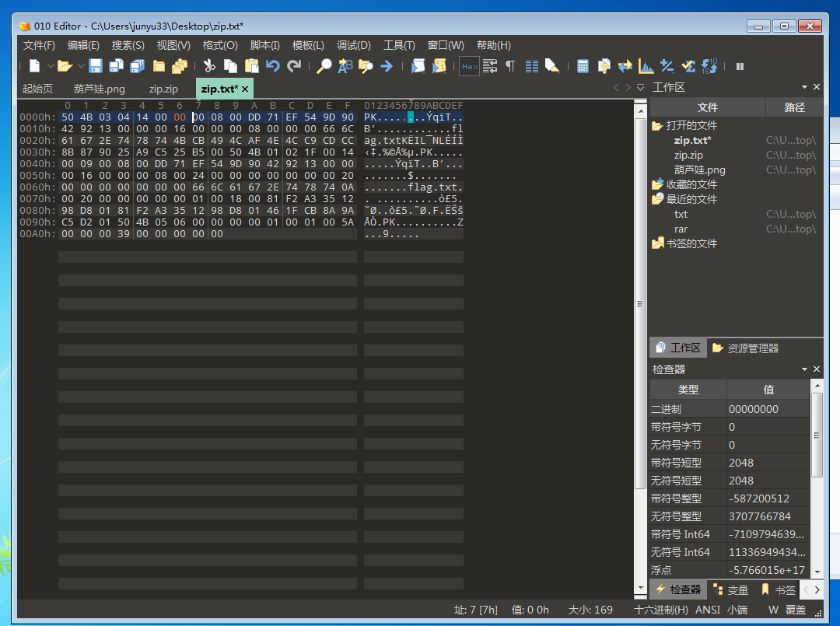Screen dimensions: 840x626
Task: Open Find with the magnifier icon
Action: [324, 66]
